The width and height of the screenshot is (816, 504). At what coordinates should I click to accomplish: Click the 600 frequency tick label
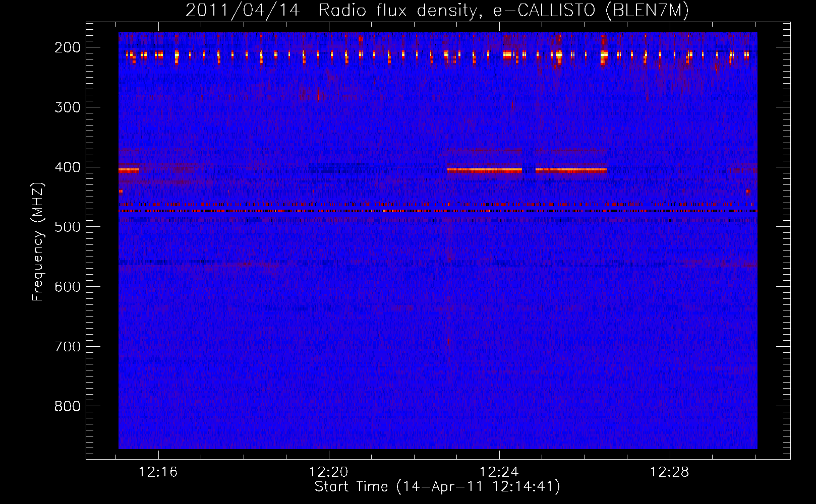[x=68, y=287]
